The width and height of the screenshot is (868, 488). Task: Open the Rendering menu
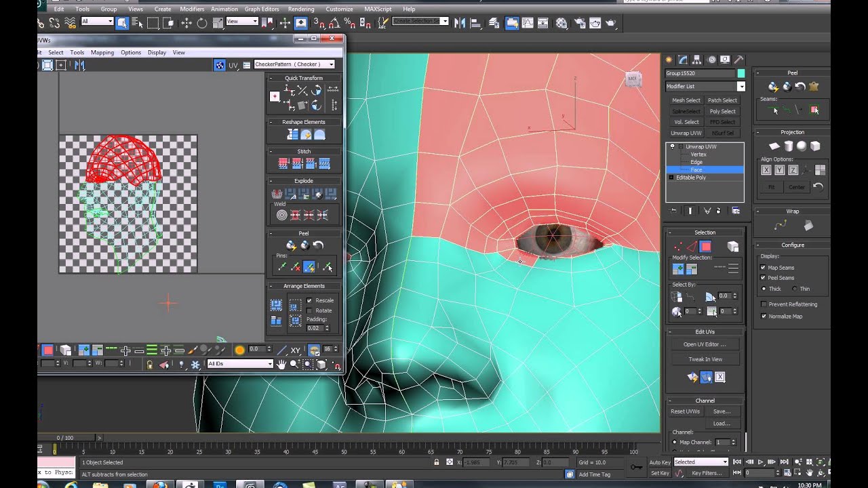point(301,9)
